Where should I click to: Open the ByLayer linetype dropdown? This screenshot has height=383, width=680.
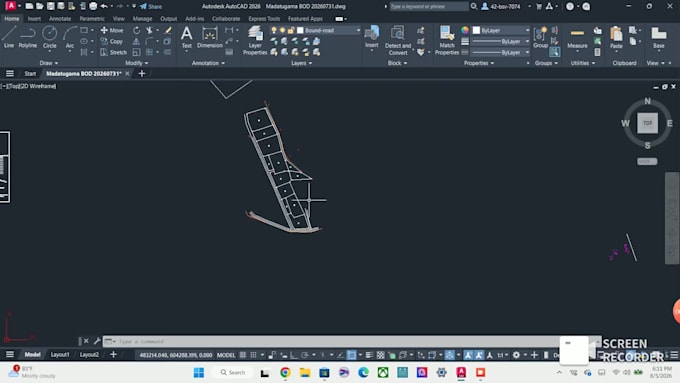pyautogui.click(x=501, y=52)
